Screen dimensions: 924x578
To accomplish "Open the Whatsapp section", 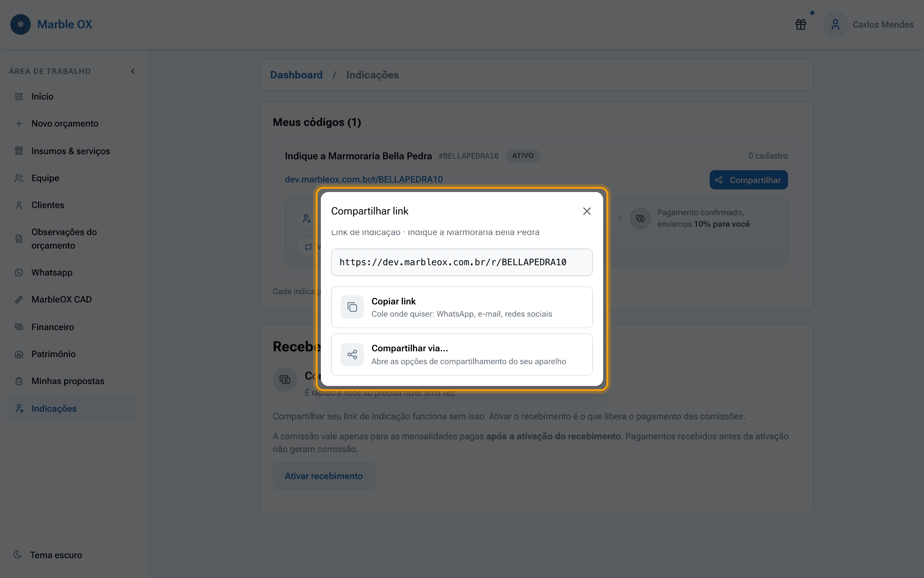I will tap(71, 273).
